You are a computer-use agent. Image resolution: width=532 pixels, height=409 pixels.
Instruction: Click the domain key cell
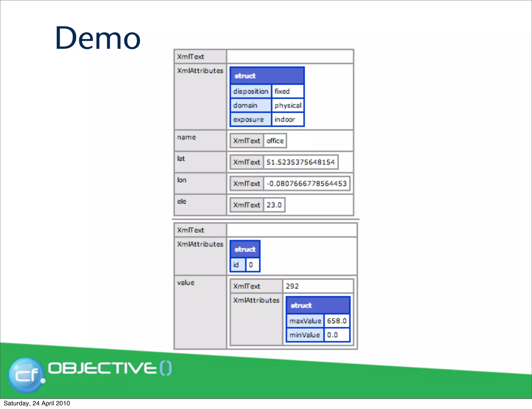[250, 105]
